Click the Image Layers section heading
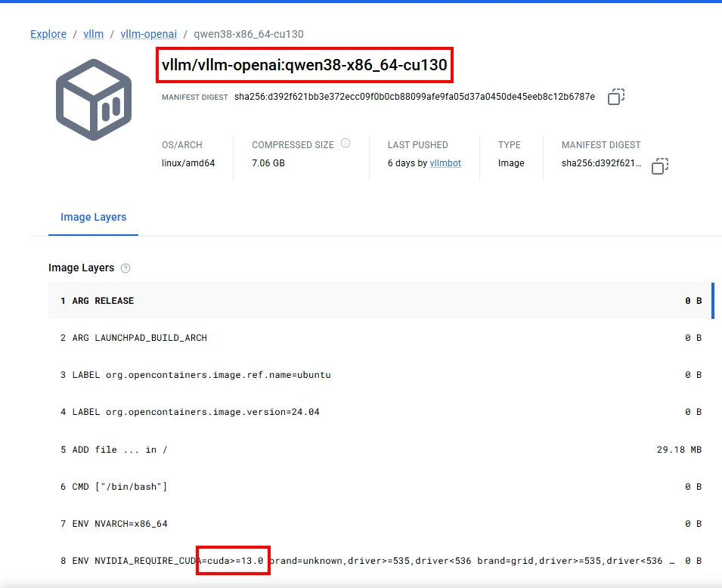Screen dimensions: 722x588 point(81,268)
